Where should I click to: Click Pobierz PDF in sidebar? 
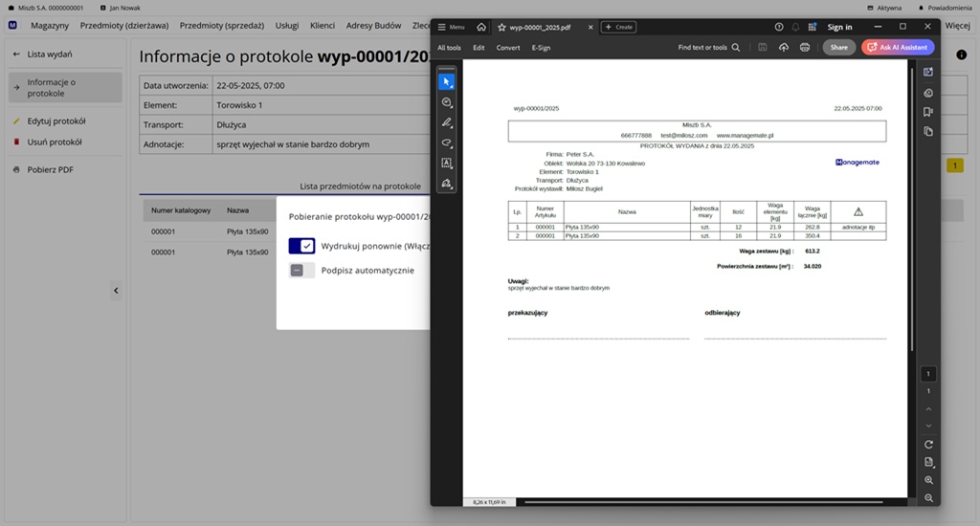(50, 169)
